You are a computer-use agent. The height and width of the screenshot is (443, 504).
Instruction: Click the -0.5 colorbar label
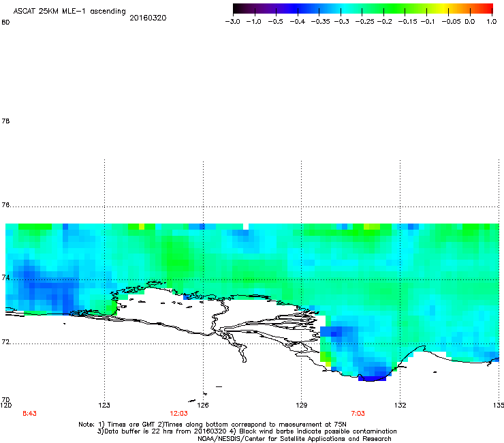tap(275, 22)
